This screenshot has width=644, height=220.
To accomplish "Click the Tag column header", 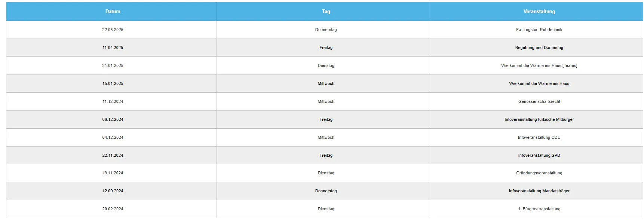I will [x=326, y=12].
